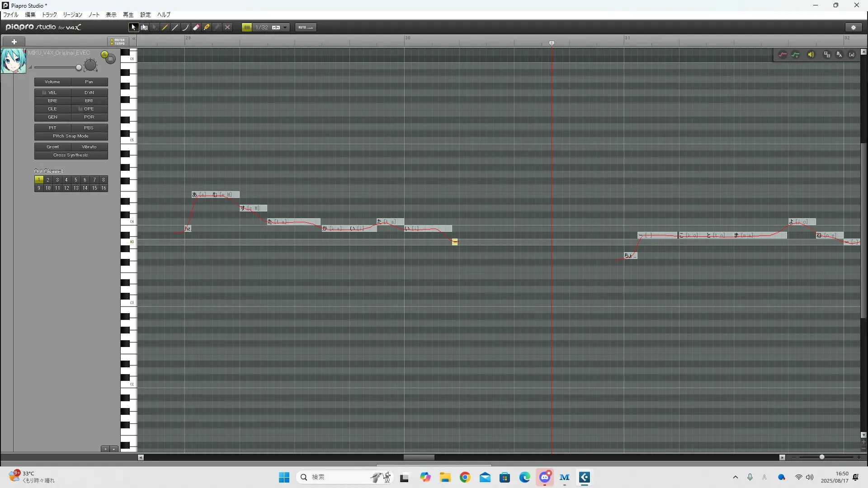Toggle the grid snap button
Viewport: 868px width, 488px height.
coord(247,28)
